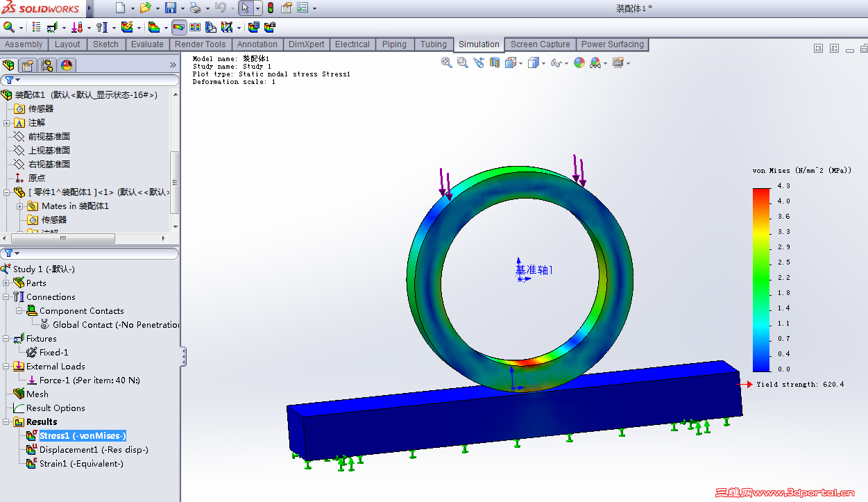Viewport: 868px width, 502px height.
Task: Switch to the Evaluate tab
Action: [147, 44]
